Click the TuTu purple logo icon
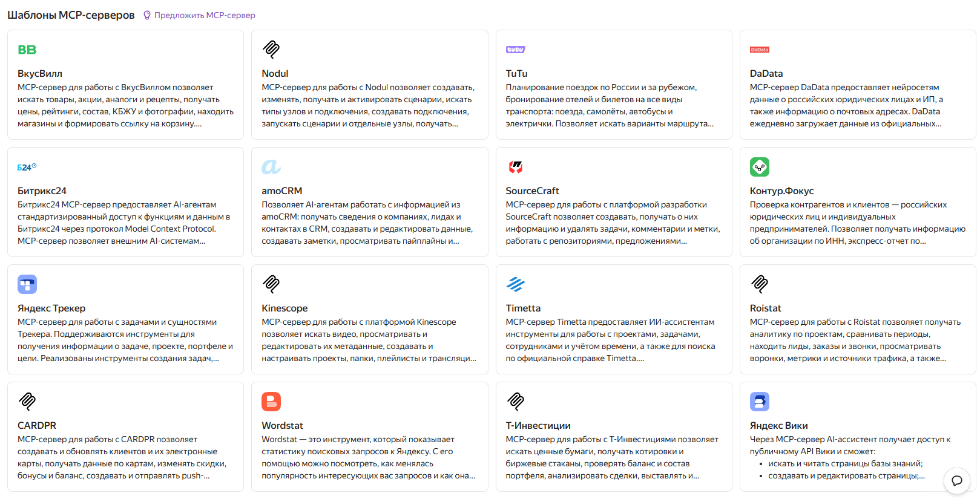This screenshot has width=980, height=499. click(x=515, y=50)
